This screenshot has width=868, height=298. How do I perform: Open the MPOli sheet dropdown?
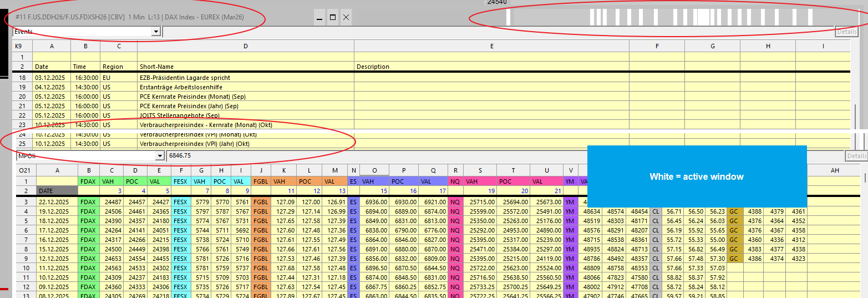(x=160, y=156)
